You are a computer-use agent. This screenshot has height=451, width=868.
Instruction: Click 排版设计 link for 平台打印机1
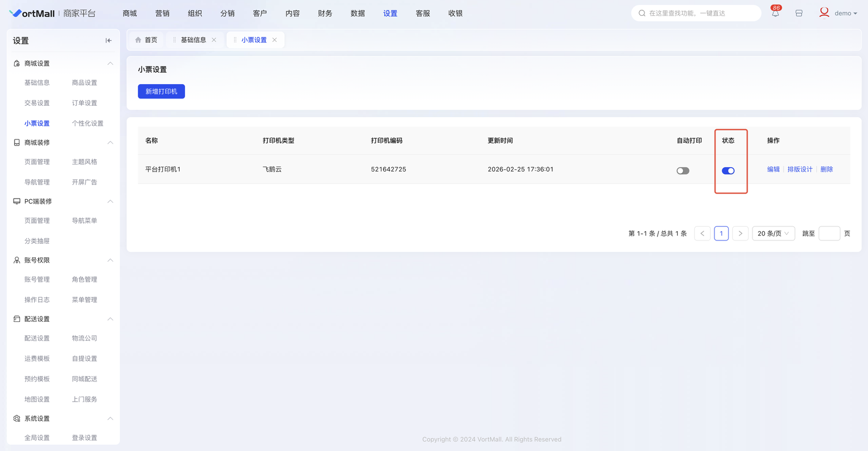point(800,169)
